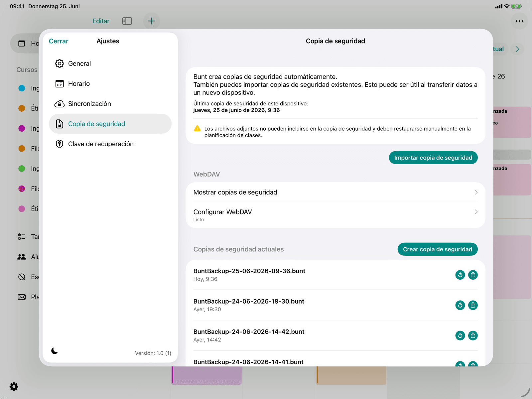Screen dimensions: 532x399
Task: Click the students people icon in background sidebar
Action: [x=22, y=257]
